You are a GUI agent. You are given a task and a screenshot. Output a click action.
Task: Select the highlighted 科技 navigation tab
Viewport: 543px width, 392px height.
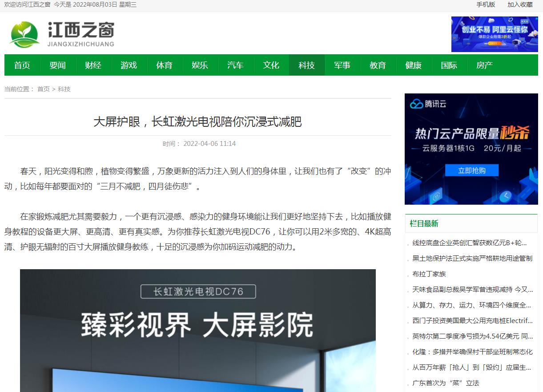pos(307,65)
